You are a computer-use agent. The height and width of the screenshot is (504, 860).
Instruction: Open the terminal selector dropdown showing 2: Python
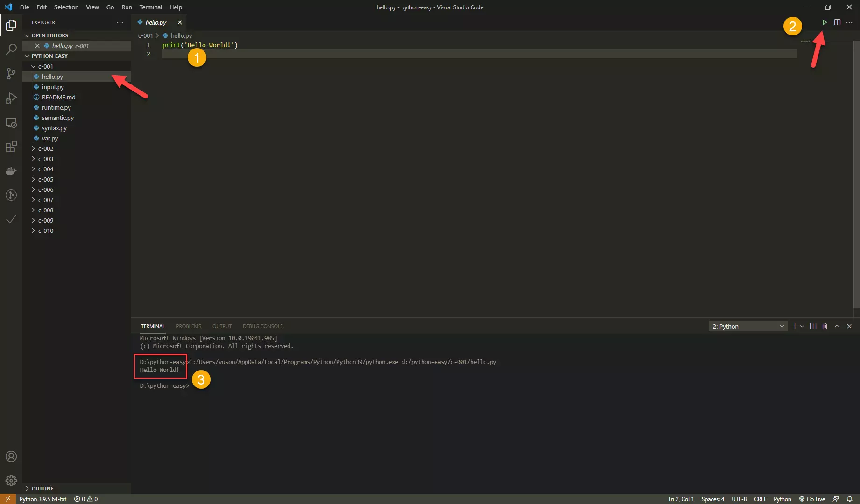748,326
